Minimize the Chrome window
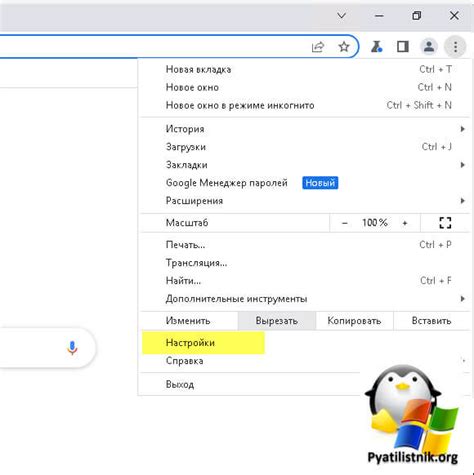Viewport: 474px width, 475px height. tap(379, 16)
